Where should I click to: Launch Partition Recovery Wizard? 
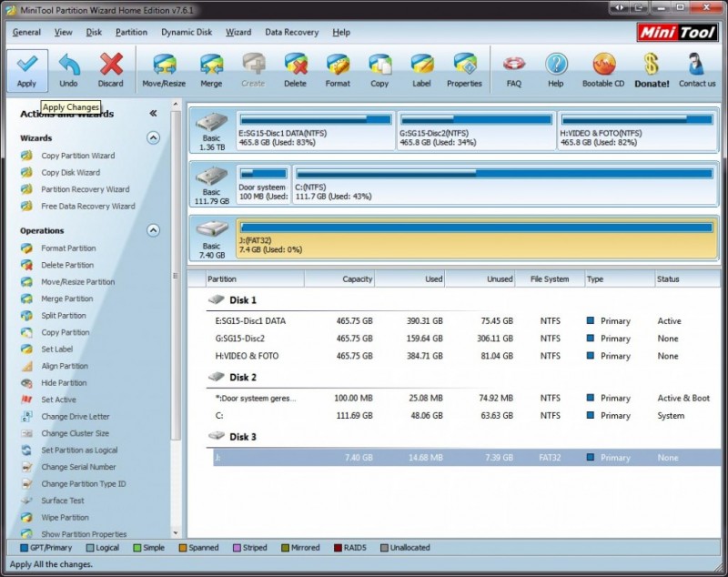click(x=85, y=189)
